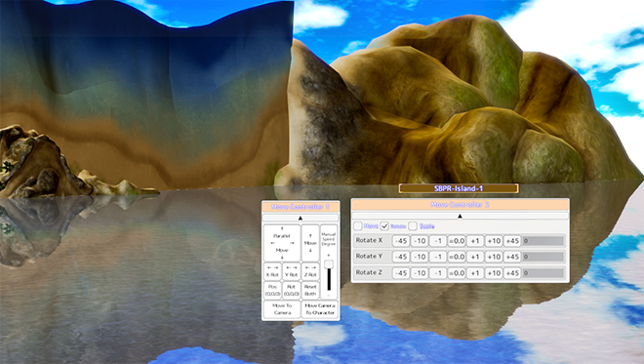
Task: Collapse Move Controller 2 with triangle bar
Action: click(460, 216)
